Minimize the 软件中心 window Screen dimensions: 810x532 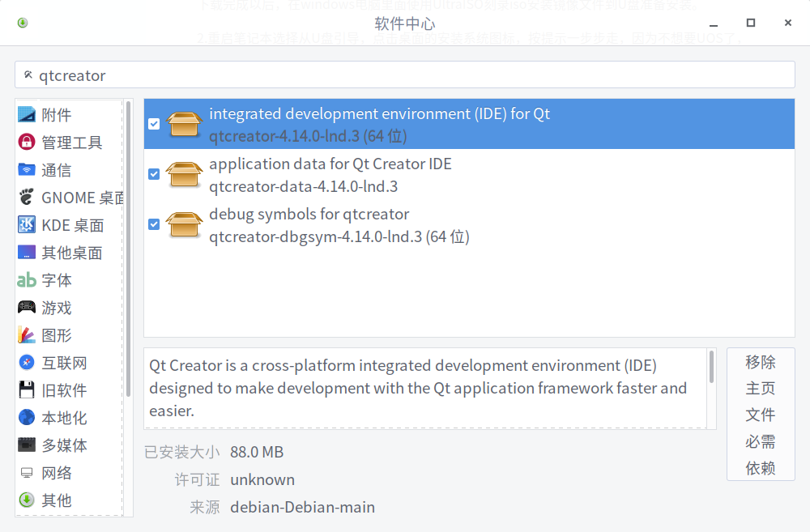[x=714, y=23]
